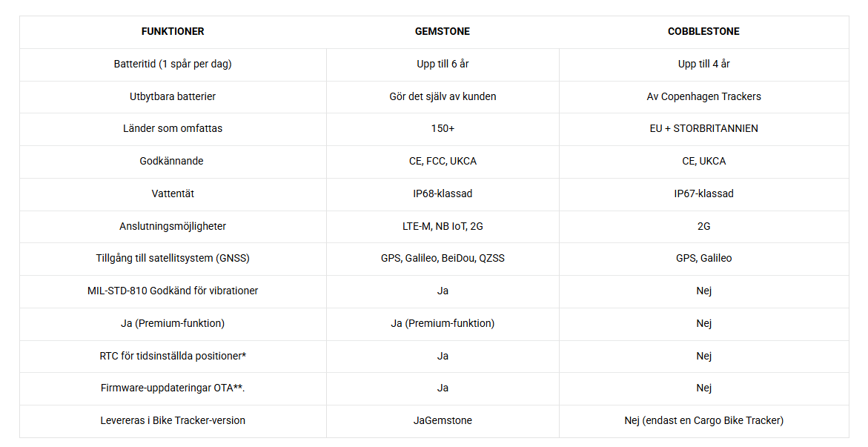Screen dimensions: 868x447
Task: Click the "150+" countries value
Action: [x=443, y=128]
